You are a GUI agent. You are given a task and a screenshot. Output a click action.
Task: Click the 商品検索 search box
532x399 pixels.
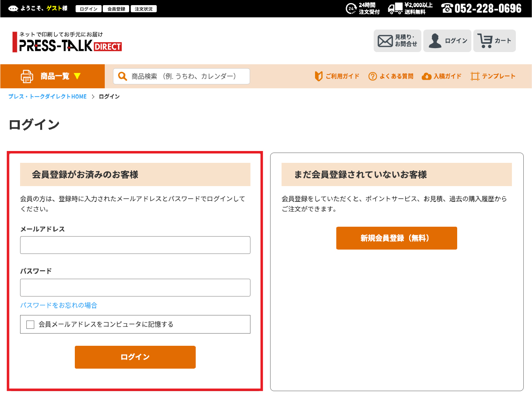(182, 76)
